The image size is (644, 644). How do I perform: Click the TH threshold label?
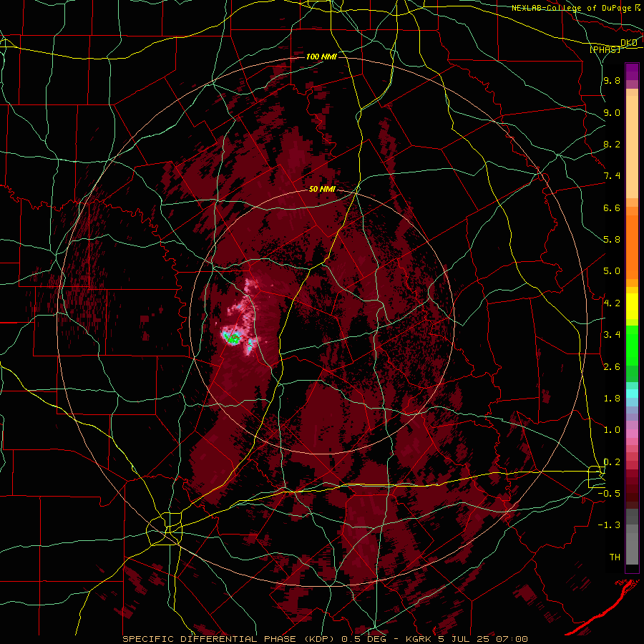(x=615, y=557)
